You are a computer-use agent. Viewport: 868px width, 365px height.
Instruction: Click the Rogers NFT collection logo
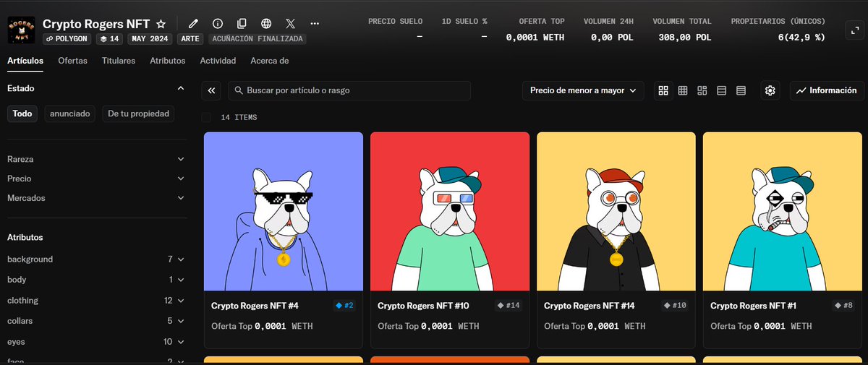[x=22, y=30]
